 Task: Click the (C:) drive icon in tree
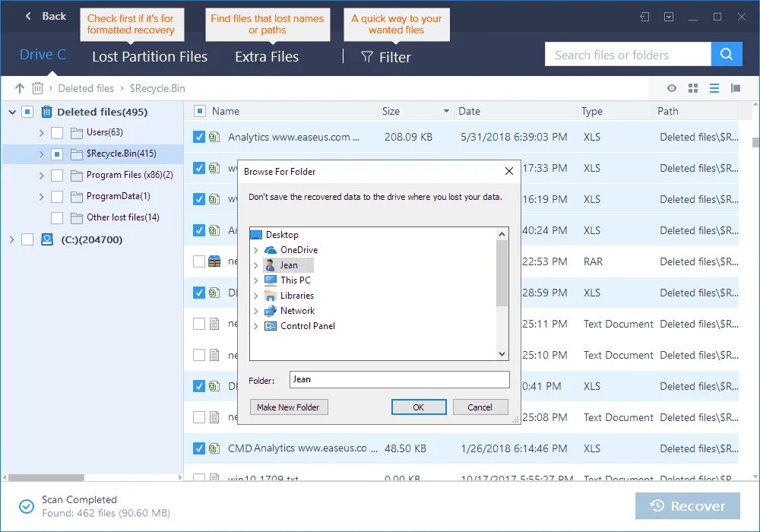(x=47, y=239)
